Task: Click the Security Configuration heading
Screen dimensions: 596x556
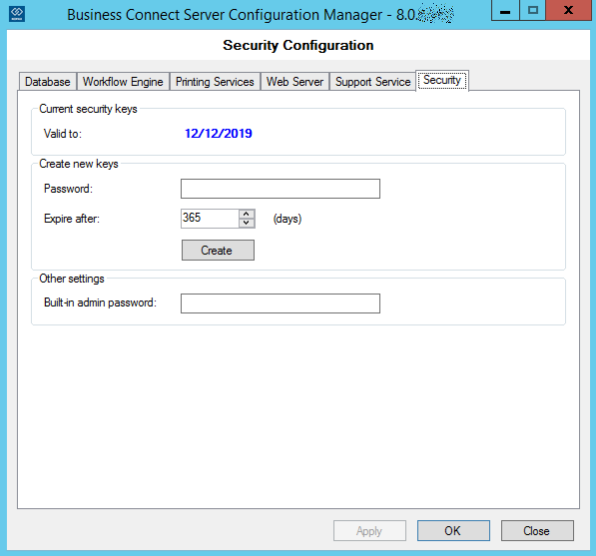Action: click(x=298, y=45)
